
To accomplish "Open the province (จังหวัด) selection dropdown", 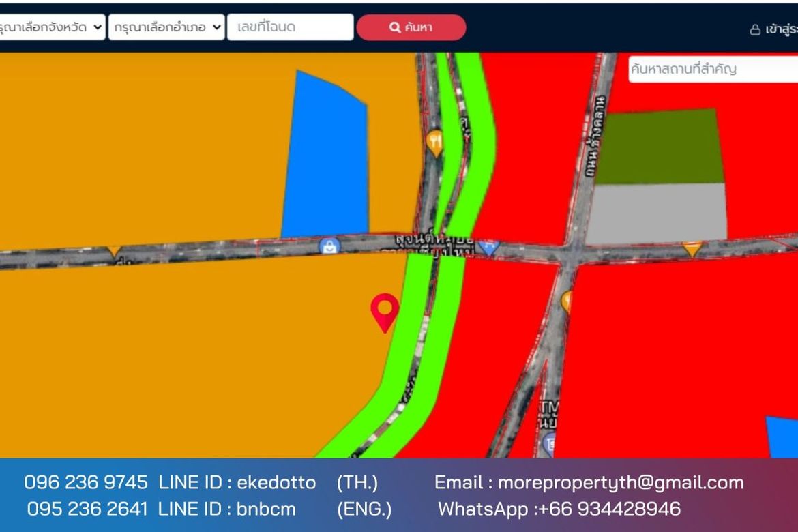I will coord(52,27).
